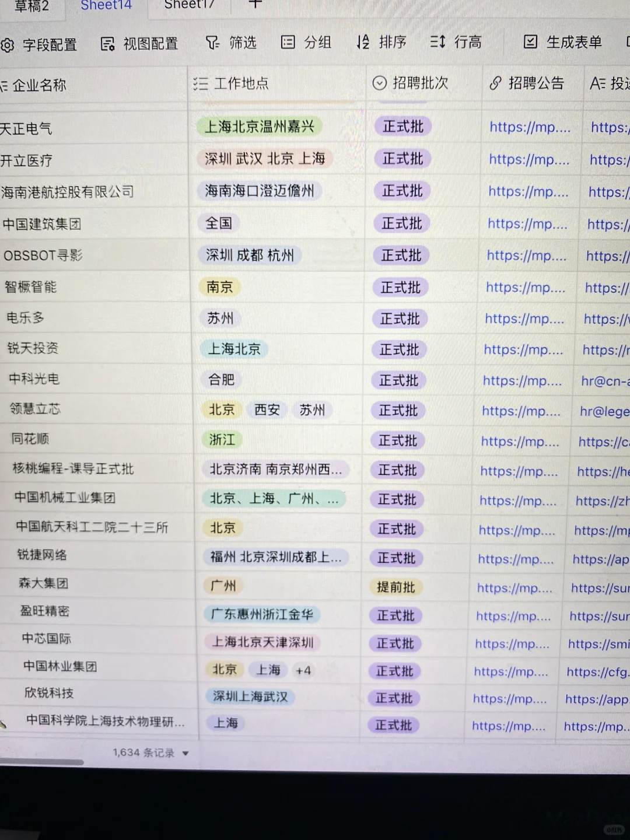Click the 筛选 filter funnel icon
This screenshot has width=630, height=840.
point(213,42)
